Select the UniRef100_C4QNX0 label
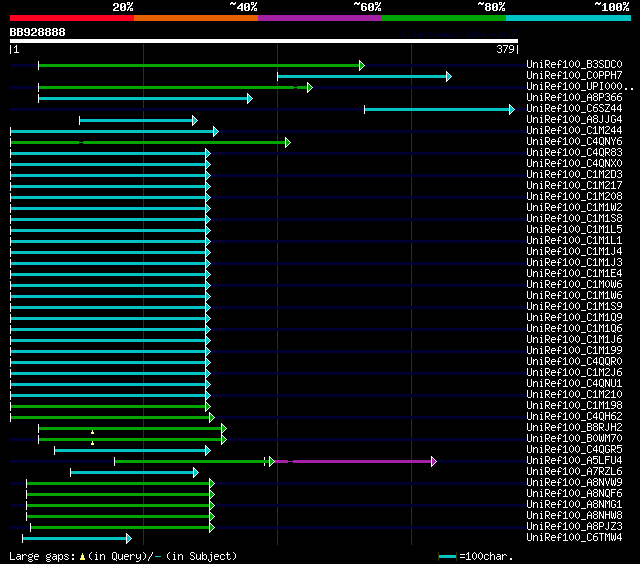This screenshot has width=640, height=564. pyautogui.click(x=574, y=164)
